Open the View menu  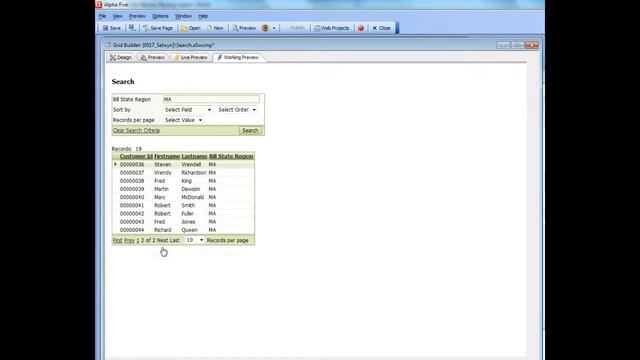118,16
